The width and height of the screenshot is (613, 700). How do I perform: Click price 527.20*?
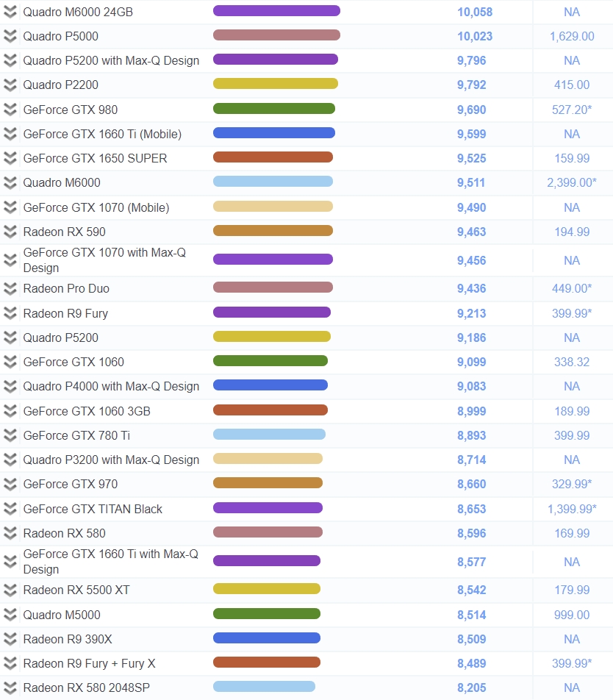(x=572, y=110)
